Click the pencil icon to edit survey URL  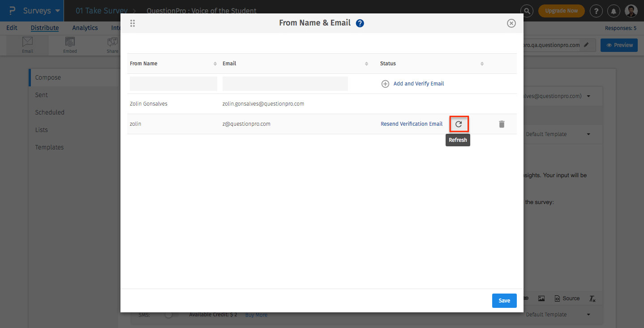[x=586, y=45]
